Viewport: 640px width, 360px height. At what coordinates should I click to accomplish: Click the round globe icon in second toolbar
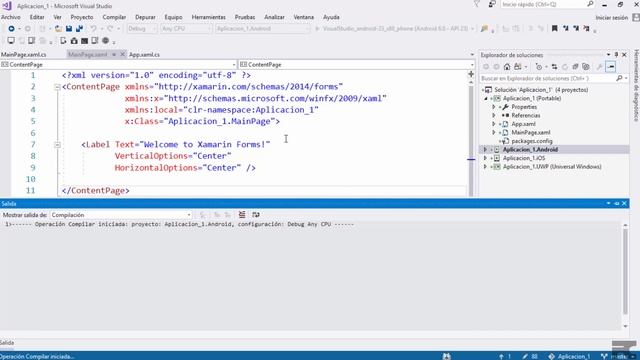tap(106, 41)
